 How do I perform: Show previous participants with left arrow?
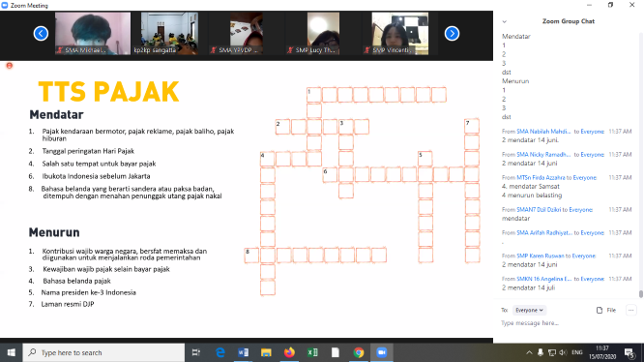tap(41, 33)
